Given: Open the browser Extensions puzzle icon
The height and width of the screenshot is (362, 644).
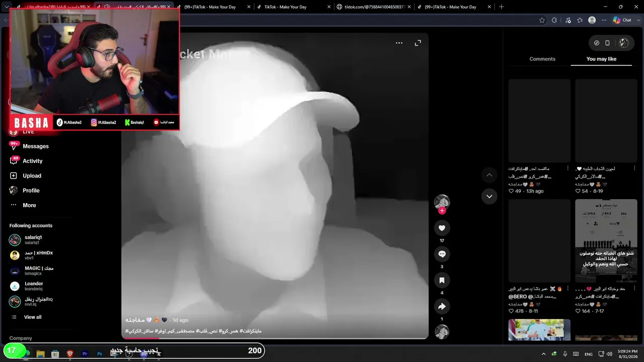Looking at the screenshot, I should (x=554, y=20).
